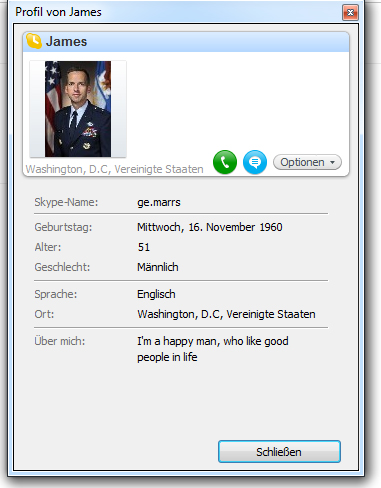
Task: Click the Schließen button
Action: [279, 452]
